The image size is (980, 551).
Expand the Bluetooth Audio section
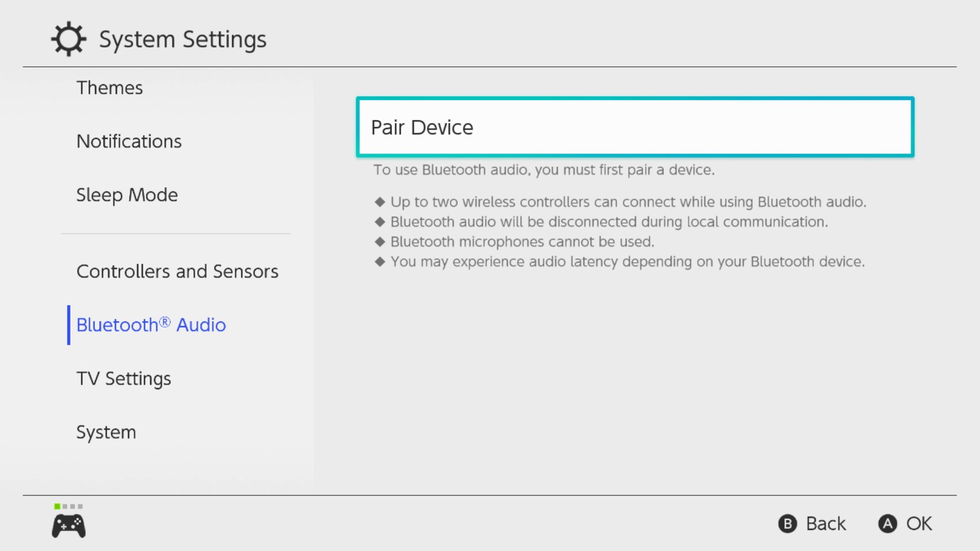(152, 324)
